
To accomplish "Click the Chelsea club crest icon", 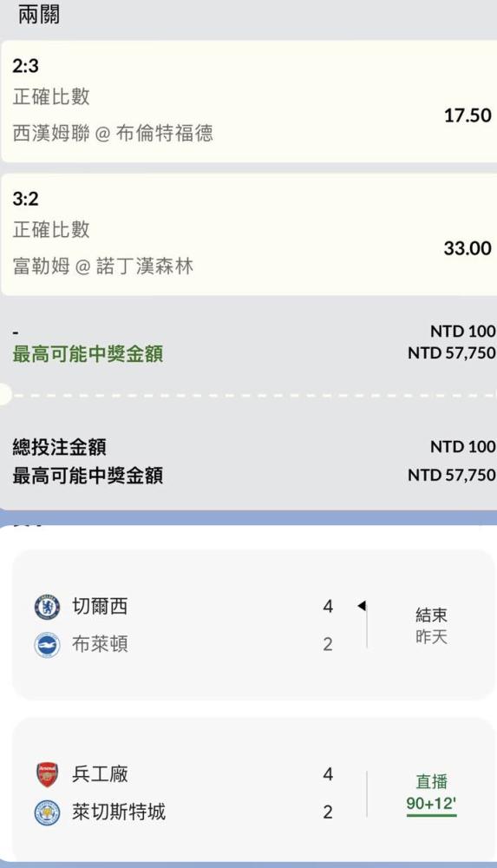I will 47,607.
